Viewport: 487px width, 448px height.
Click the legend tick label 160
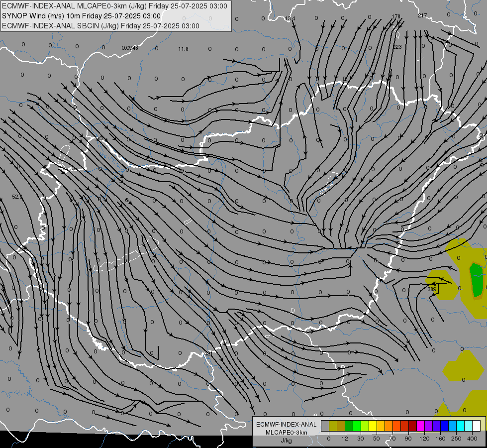tap(440, 439)
